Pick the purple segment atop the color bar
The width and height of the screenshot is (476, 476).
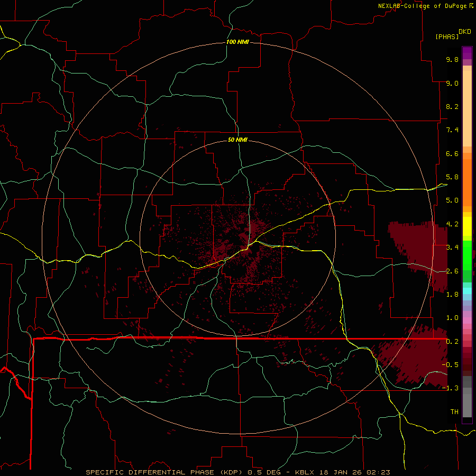tap(467, 53)
